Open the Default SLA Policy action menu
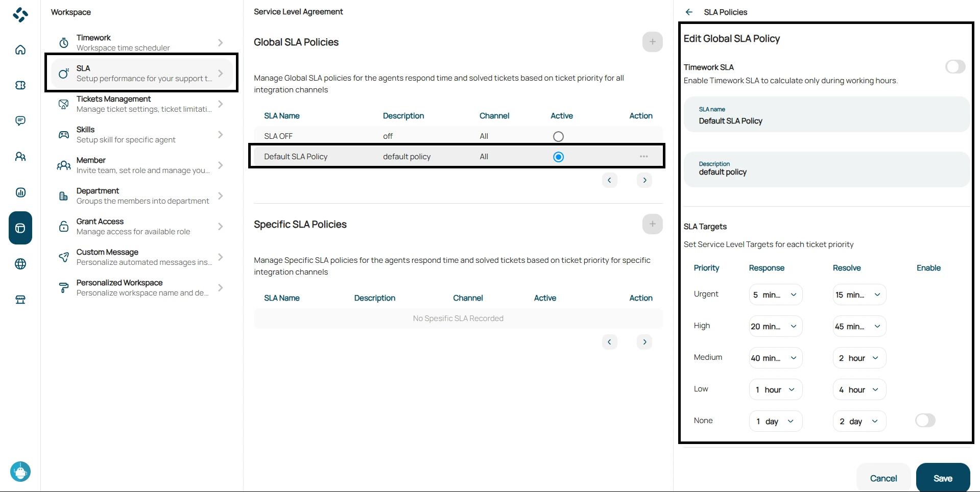Screen dimensions: 980x492 tap(643, 157)
